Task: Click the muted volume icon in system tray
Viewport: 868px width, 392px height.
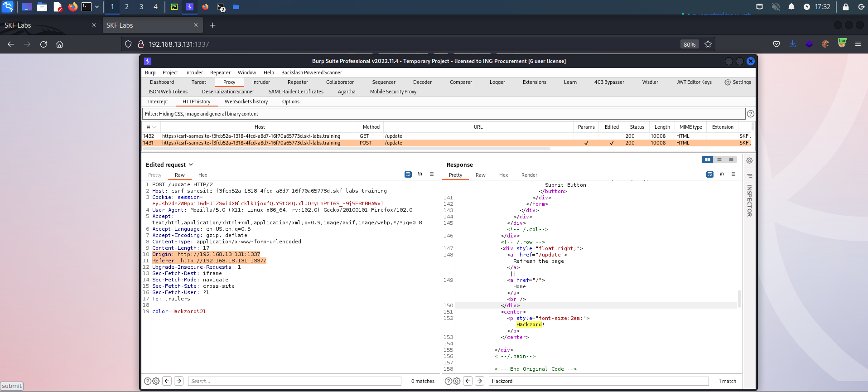Action: pyautogui.click(x=776, y=7)
